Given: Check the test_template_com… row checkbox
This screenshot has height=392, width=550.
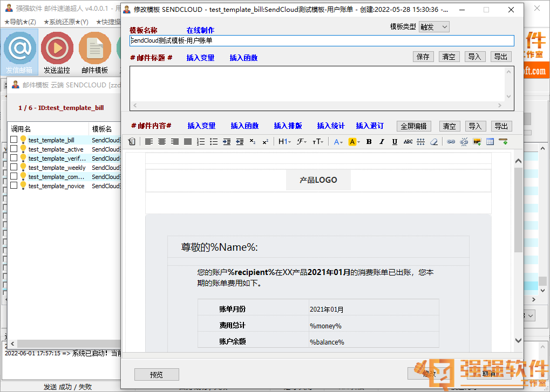Looking at the screenshot, I should click(x=13, y=176).
